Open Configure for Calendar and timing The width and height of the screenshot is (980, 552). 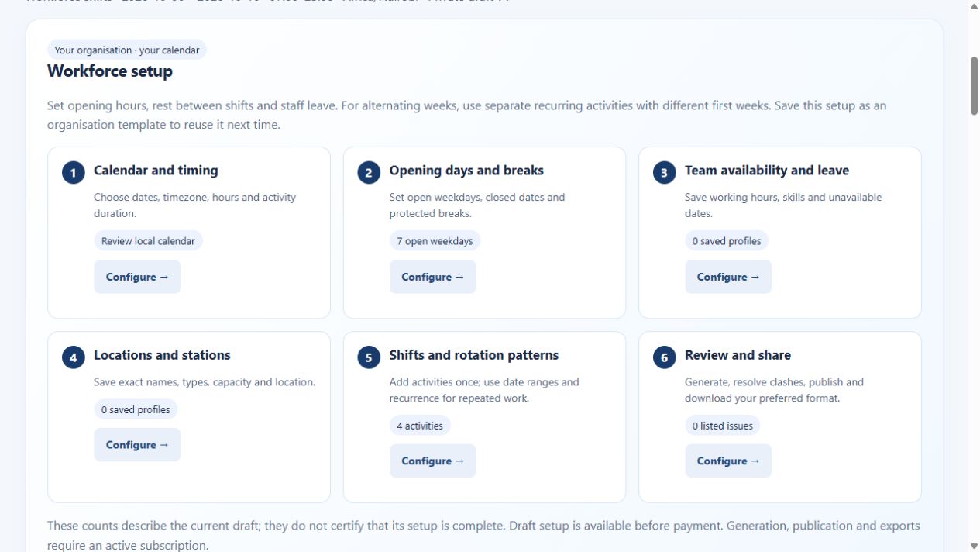pos(137,277)
